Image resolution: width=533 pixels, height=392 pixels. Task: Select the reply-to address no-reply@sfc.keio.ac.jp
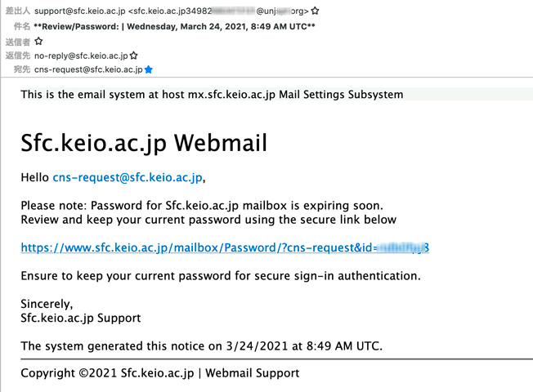pos(81,56)
